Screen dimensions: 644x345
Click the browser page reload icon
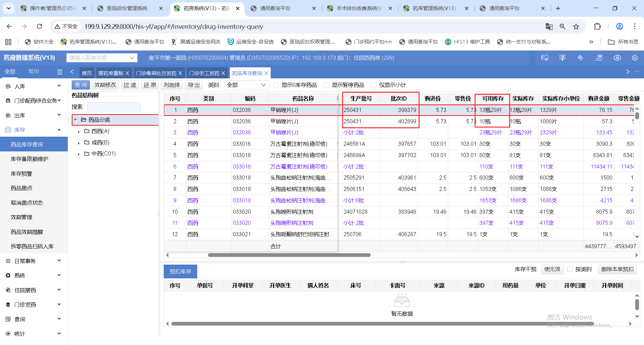(39, 26)
